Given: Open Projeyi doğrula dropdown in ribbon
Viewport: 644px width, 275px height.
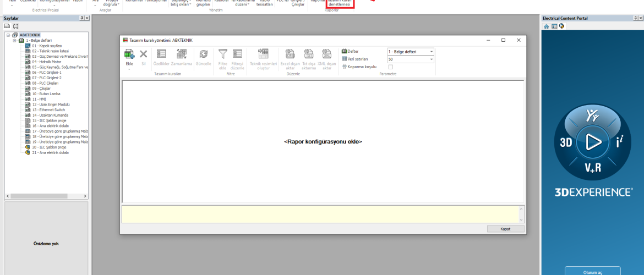Looking at the screenshot, I should [x=111, y=3].
